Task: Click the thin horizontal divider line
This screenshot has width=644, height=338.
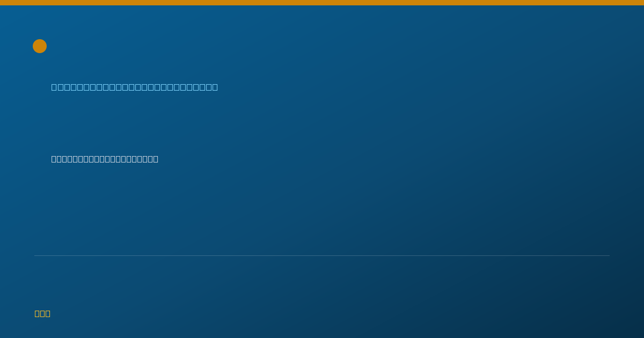Action: (x=322, y=255)
